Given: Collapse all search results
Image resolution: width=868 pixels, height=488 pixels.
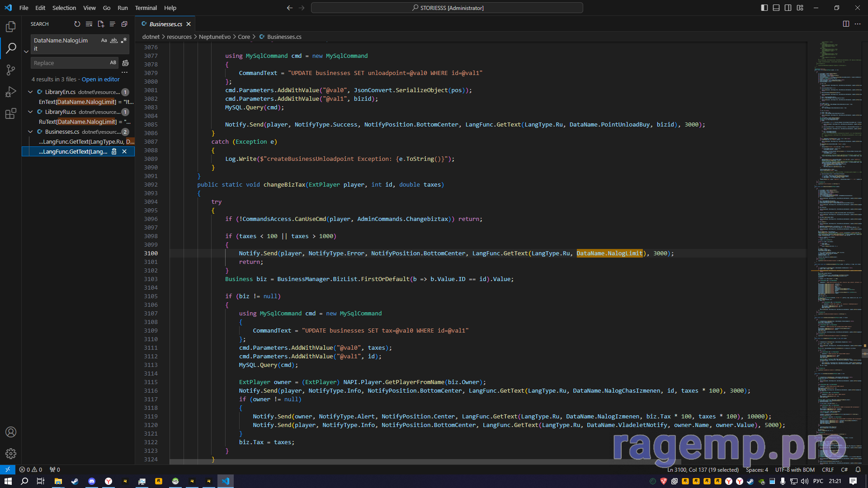Looking at the screenshot, I should [x=124, y=24].
